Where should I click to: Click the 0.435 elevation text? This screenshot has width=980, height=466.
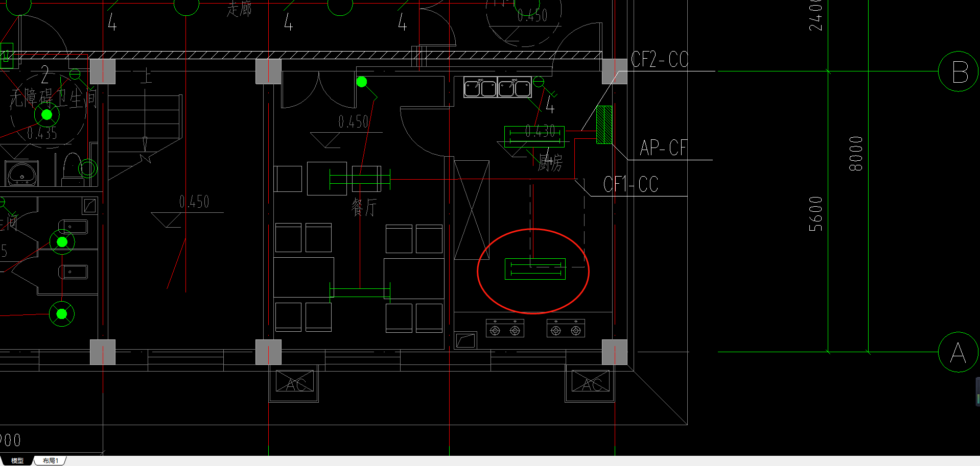click(x=42, y=133)
